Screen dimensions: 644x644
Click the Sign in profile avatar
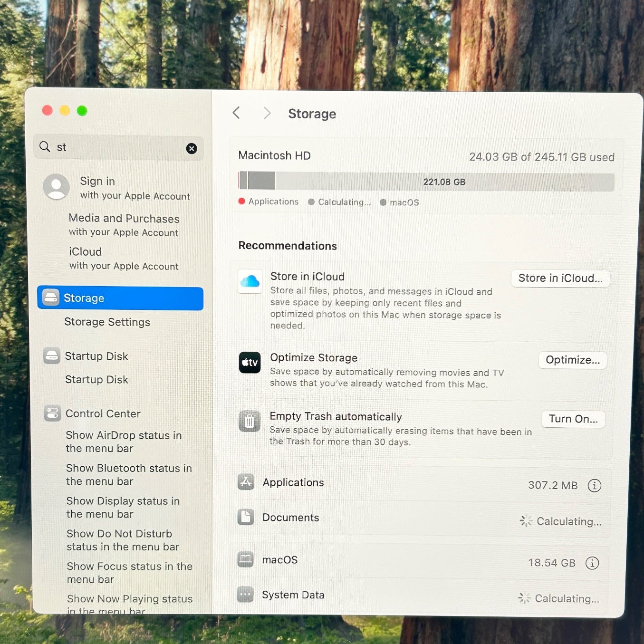[57, 187]
